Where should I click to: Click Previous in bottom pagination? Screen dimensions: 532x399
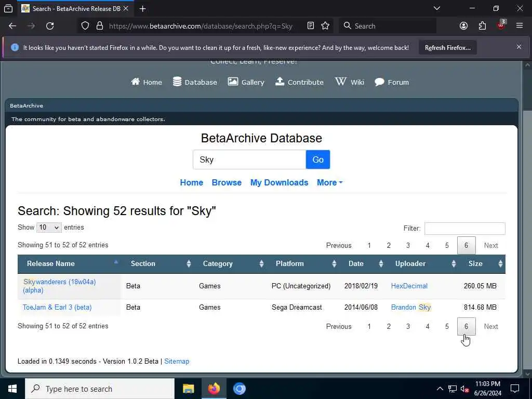[339, 326]
